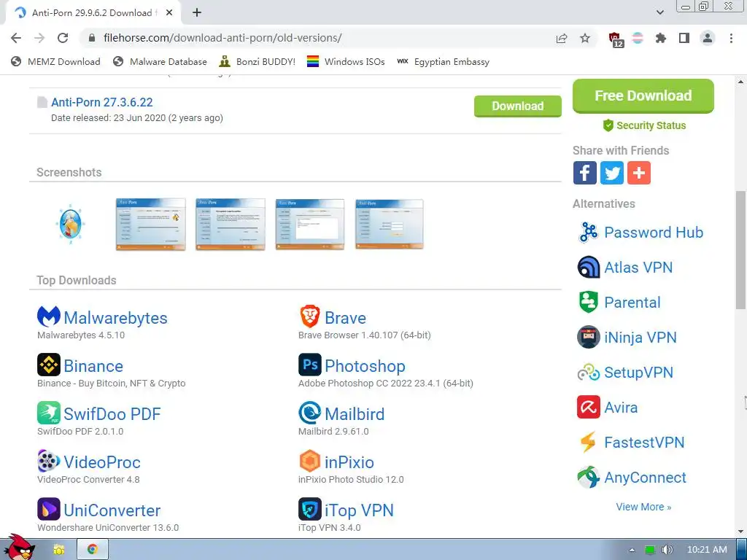Click the page vertical scrollbar thumb
Viewport: 747px width, 560px height.
click(741, 250)
